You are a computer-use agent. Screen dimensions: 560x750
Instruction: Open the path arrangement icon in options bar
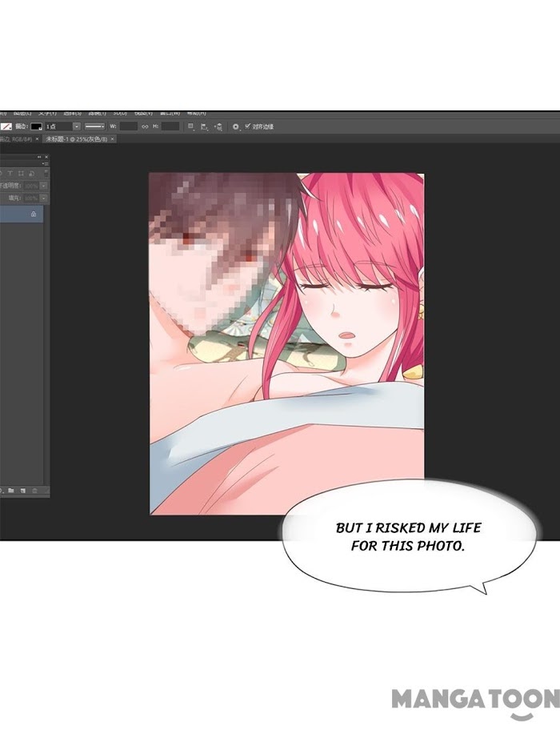pyautogui.click(x=218, y=126)
